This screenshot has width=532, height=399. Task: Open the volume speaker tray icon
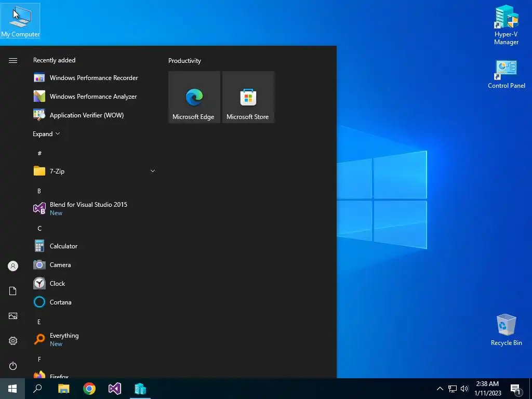[464, 389]
